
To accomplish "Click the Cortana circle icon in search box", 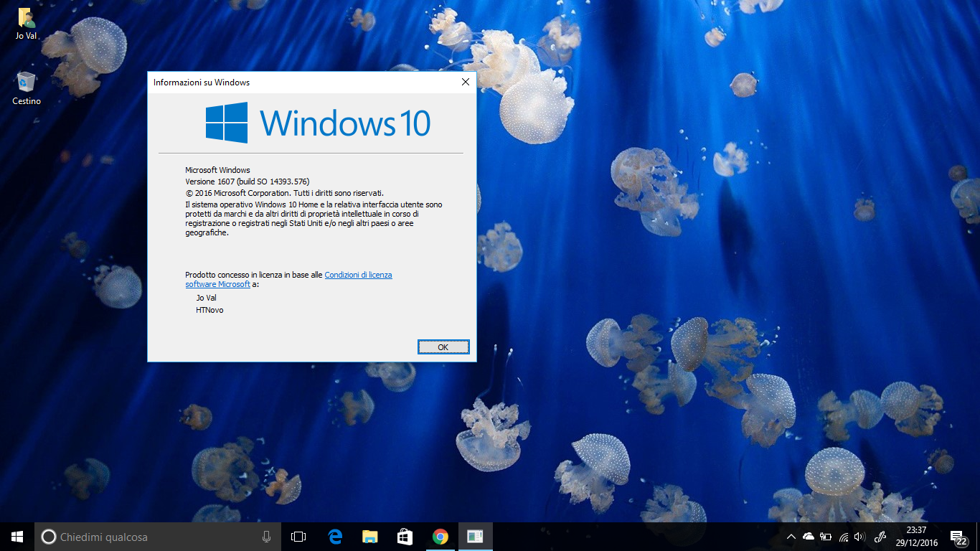I will click(48, 537).
